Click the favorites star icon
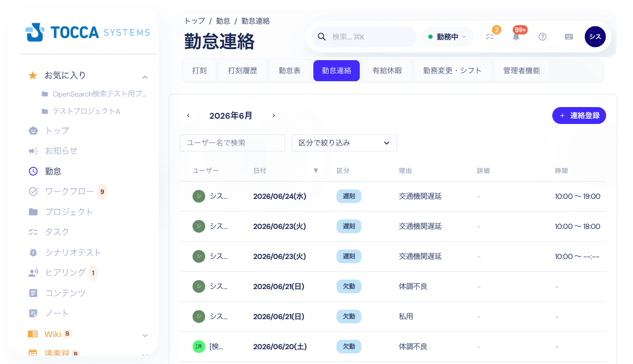 [x=33, y=75]
